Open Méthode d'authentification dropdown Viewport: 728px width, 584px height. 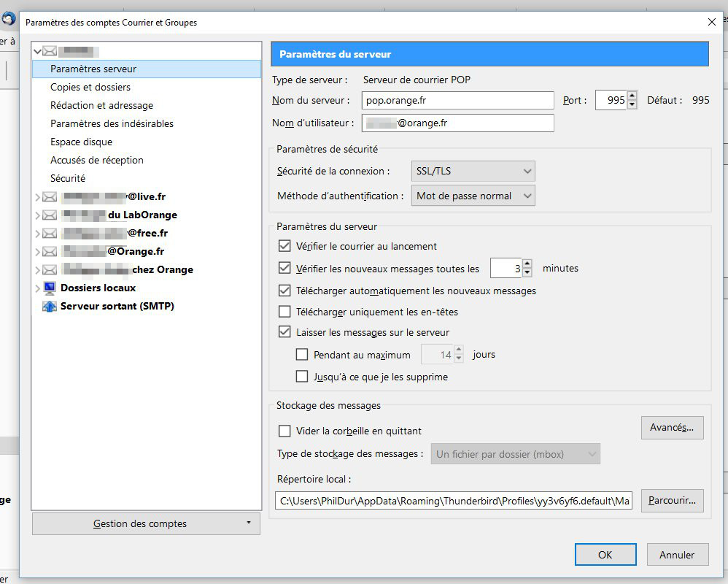(x=473, y=196)
